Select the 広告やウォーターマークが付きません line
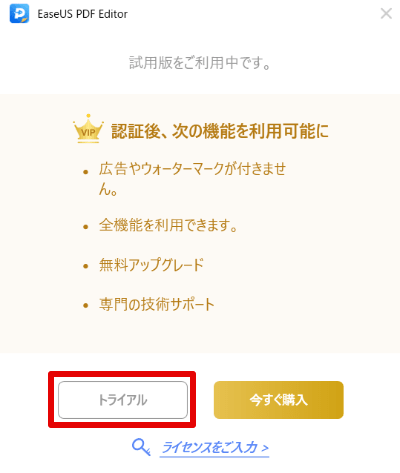 coord(192,179)
